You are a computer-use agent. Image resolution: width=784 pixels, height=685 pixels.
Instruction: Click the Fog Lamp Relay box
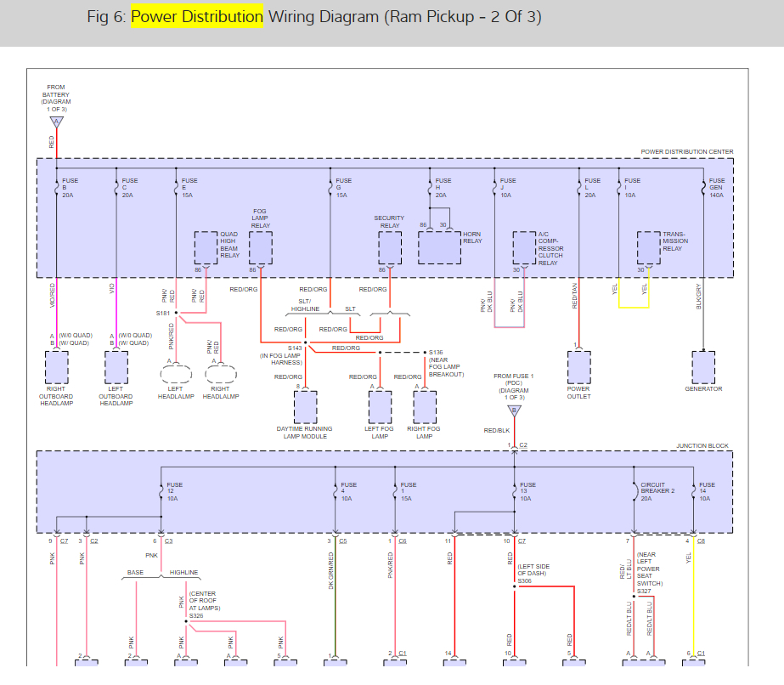pos(261,247)
